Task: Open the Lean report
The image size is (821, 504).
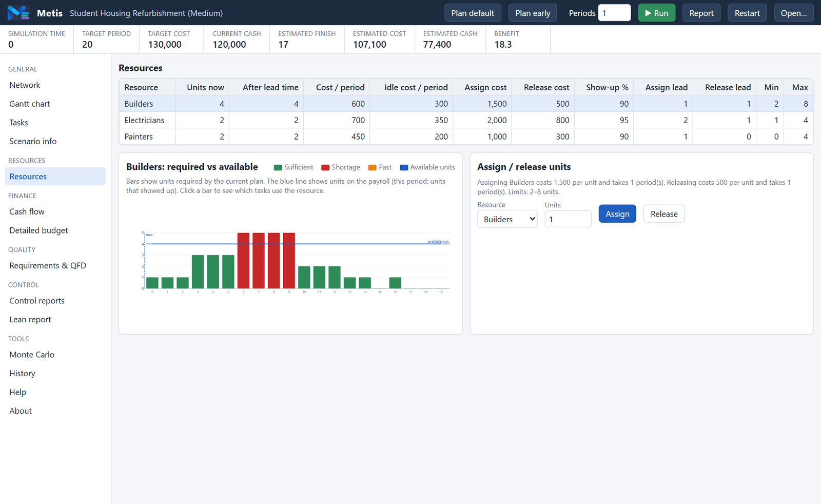Action: tap(55, 319)
